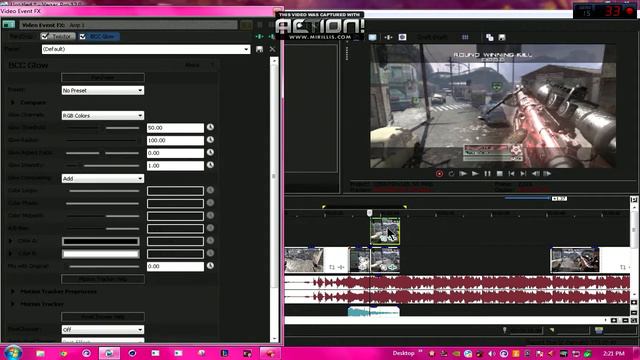Image resolution: width=640 pixels, height=360 pixels.
Task: Expand the Motion Tracker section
Action: tap(12, 304)
